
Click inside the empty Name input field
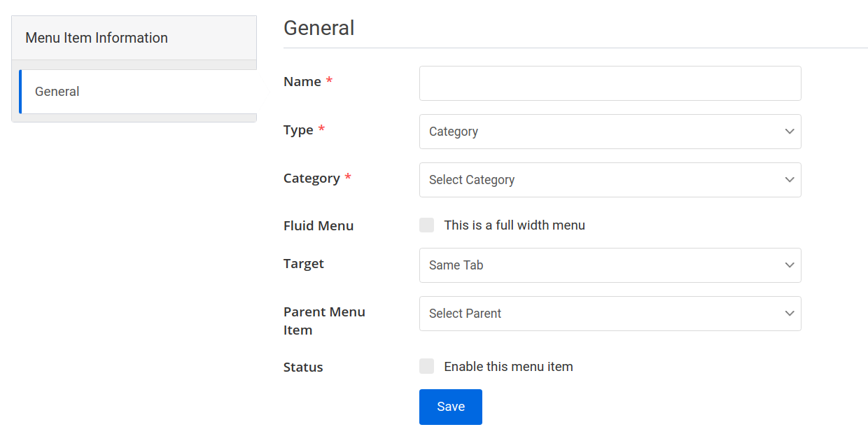pyautogui.click(x=610, y=83)
